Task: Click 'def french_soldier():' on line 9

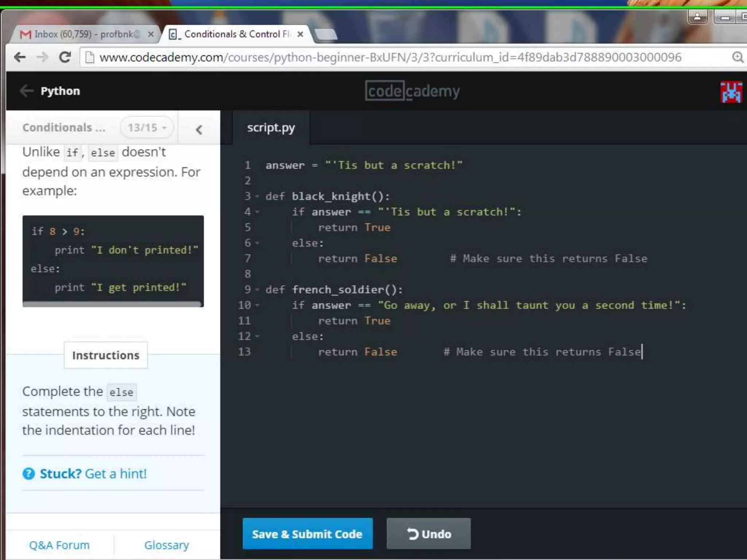Action: (334, 289)
